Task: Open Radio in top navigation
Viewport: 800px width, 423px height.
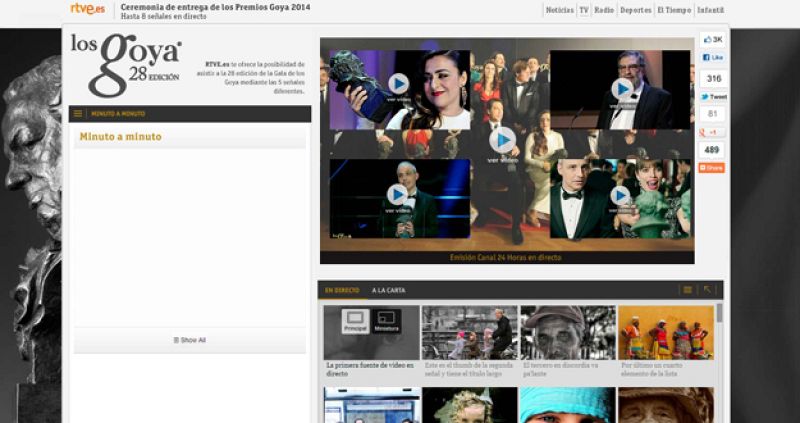Action: point(604,10)
